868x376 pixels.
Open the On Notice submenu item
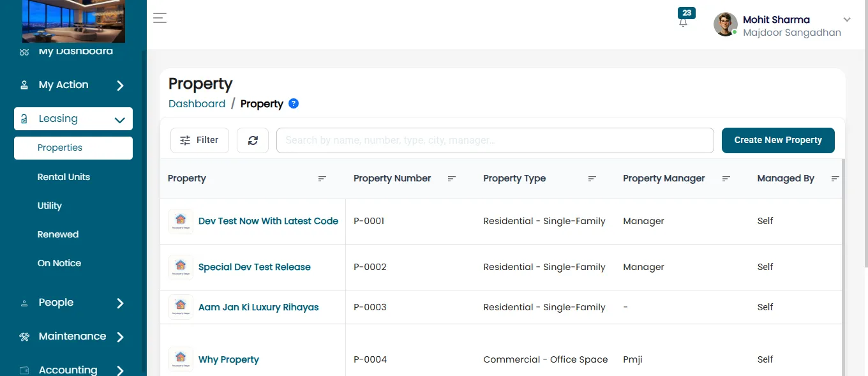pyautogui.click(x=59, y=263)
